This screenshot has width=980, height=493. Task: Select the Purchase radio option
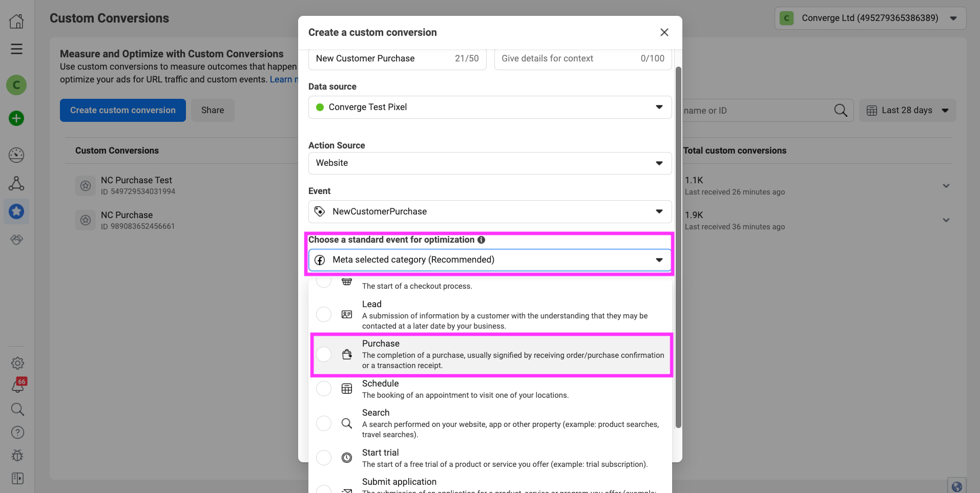coord(324,354)
